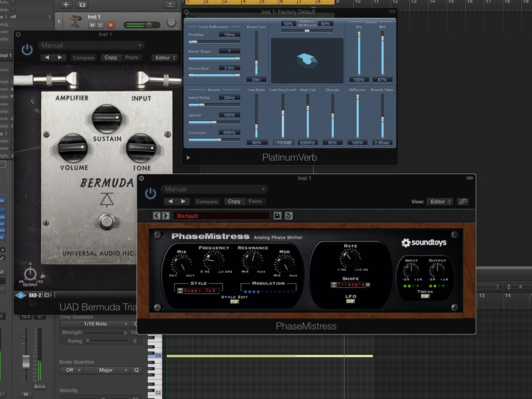The height and width of the screenshot is (399, 532).
Task: Select previous preset arrow in Bermuda plugin header
Action: click(x=47, y=58)
